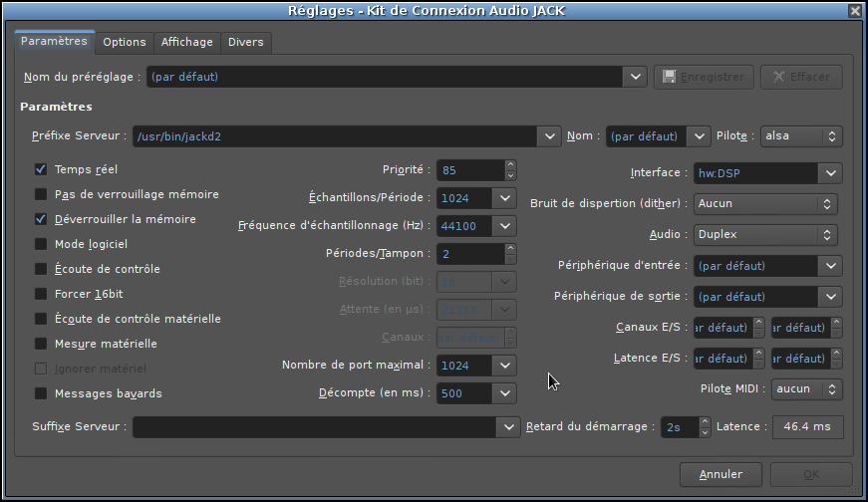The height and width of the screenshot is (502, 868).
Task: Open the Divers tab
Action: 246,42
